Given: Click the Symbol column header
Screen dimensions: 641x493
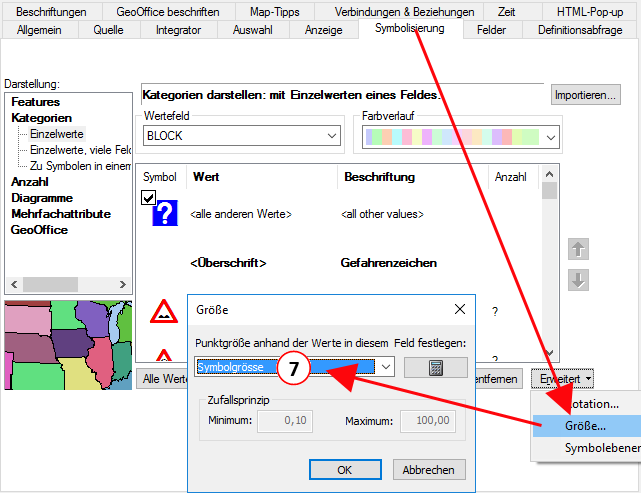Looking at the screenshot, I should click(160, 177).
